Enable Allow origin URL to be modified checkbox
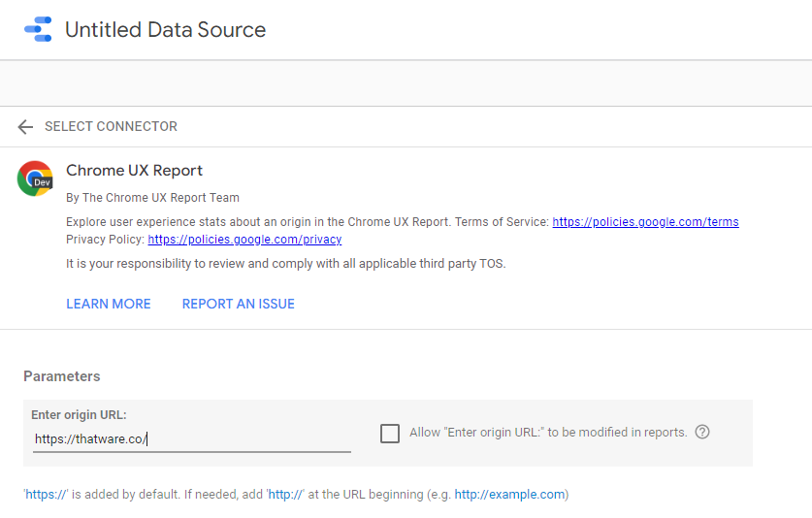This screenshot has height=518, width=812. coord(390,433)
